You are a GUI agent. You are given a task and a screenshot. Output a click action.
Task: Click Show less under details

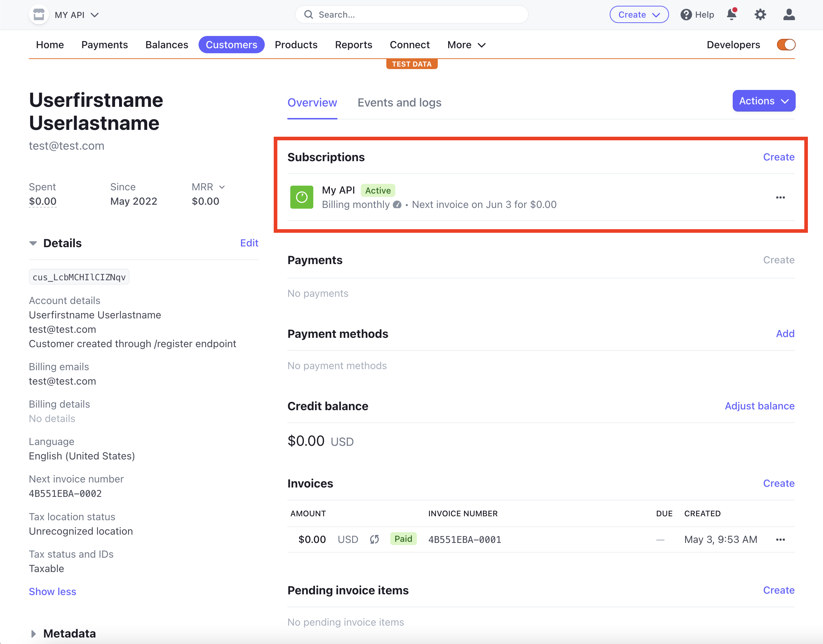coord(53,591)
